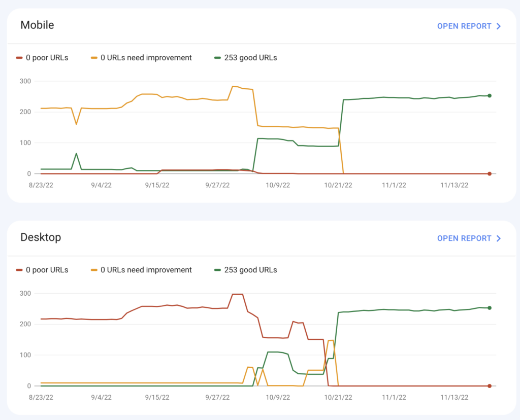The width and height of the screenshot is (520, 420).
Task: Click the 9/27/22 date label on Mobile chart
Action: pos(217,185)
